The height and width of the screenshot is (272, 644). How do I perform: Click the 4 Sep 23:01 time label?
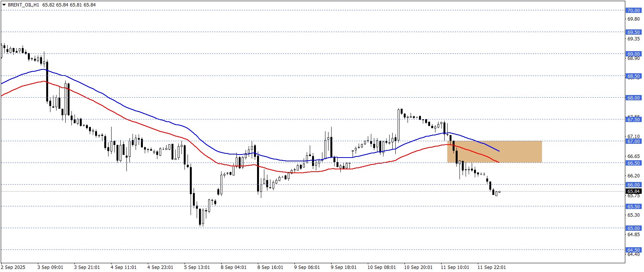pos(160,267)
